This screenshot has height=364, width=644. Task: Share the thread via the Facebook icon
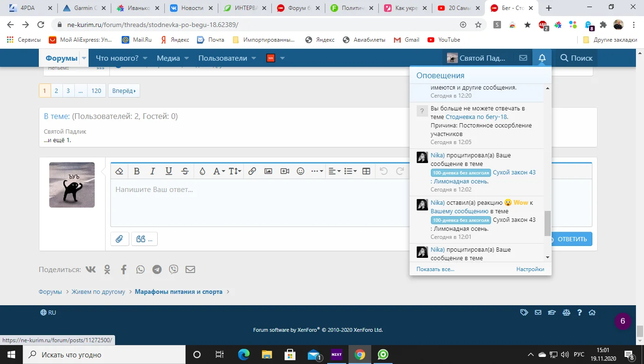click(124, 269)
